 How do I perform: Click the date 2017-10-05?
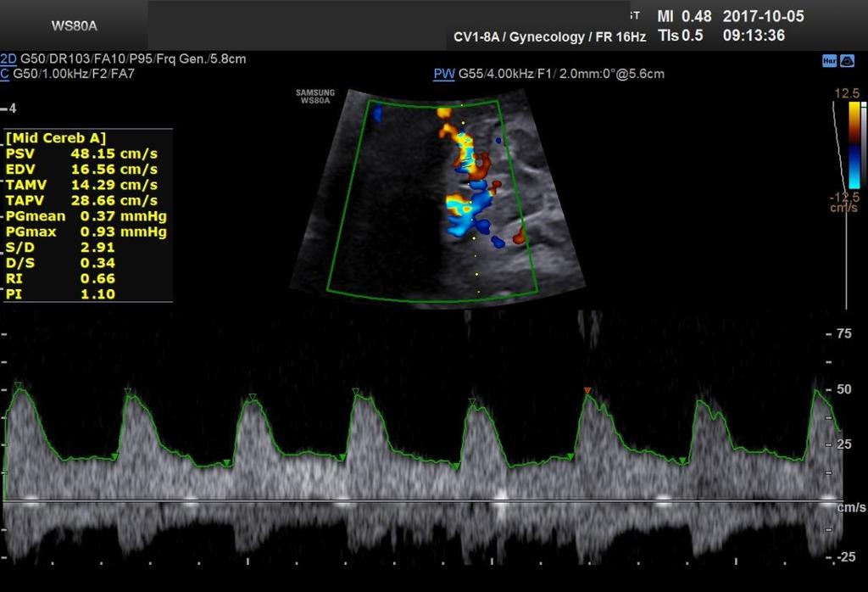click(764, 16)
